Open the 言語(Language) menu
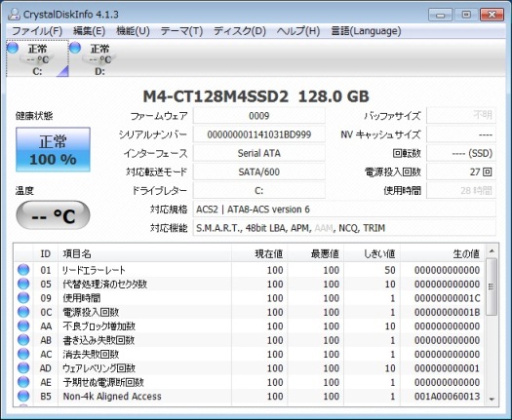The width and height of the screenshot is (512, 420). pos(366,31)
